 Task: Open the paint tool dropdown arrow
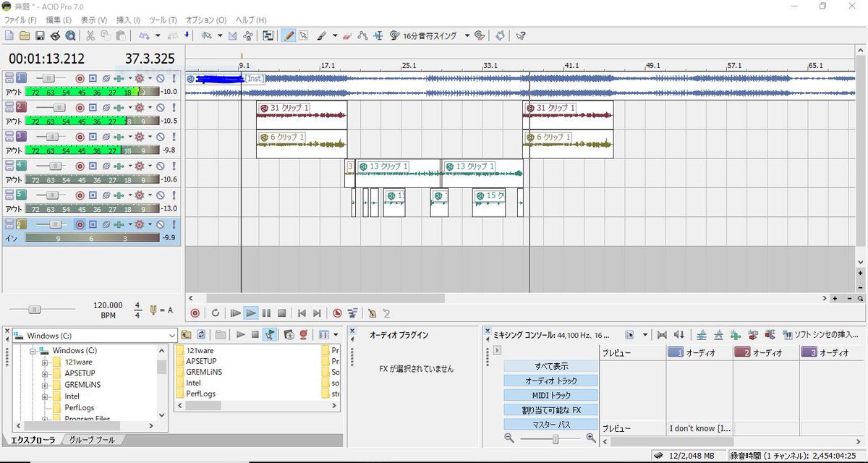(336, 35)
